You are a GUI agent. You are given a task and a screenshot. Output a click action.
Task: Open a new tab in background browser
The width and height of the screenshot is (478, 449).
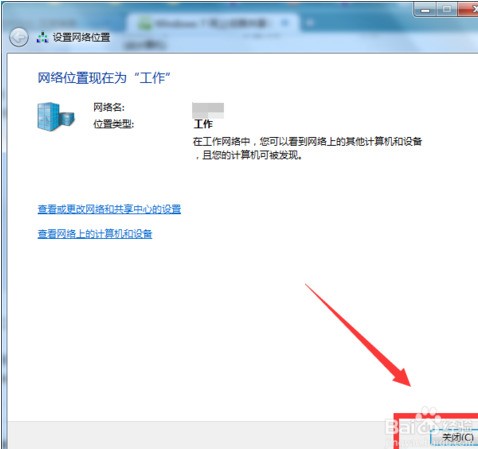click(x=310, y=23)
